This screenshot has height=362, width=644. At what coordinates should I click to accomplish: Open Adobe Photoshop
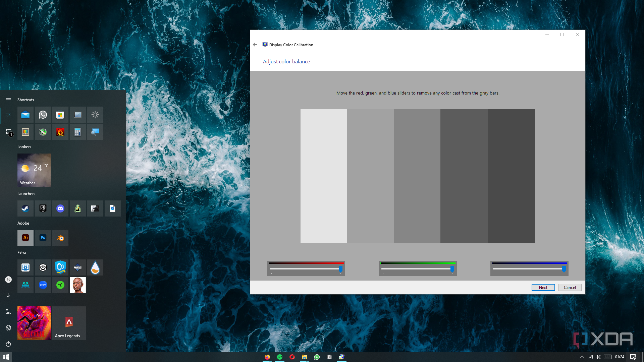[43, 238]
